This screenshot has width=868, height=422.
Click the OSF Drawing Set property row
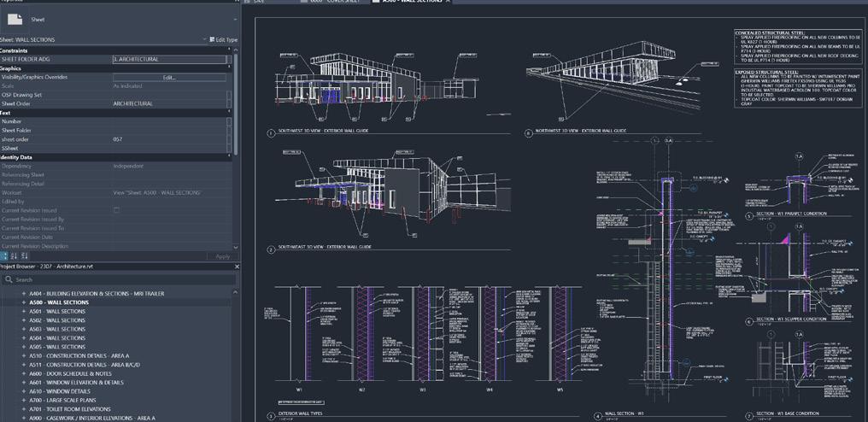[115, 95]
